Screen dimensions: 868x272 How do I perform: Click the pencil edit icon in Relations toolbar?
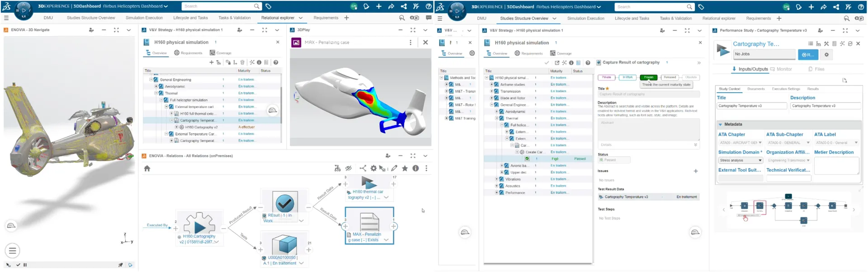(394, 169)
